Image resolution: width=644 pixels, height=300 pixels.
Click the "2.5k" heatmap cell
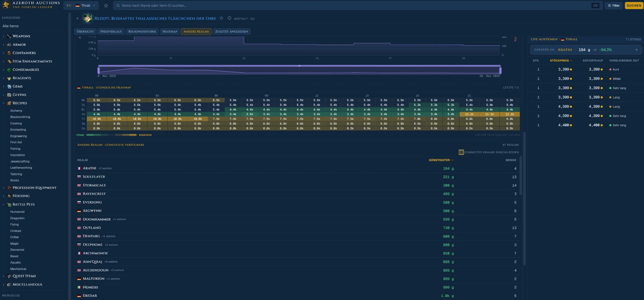(x=250, y=114)
